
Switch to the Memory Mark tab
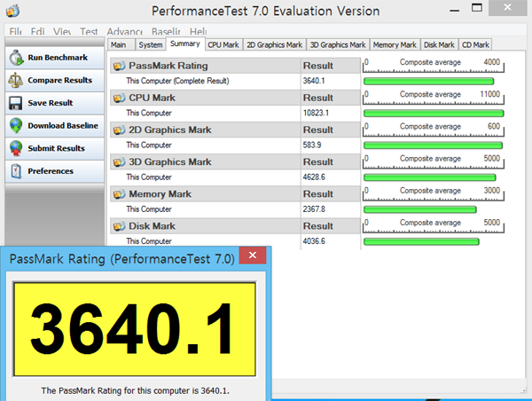(395, 45)
